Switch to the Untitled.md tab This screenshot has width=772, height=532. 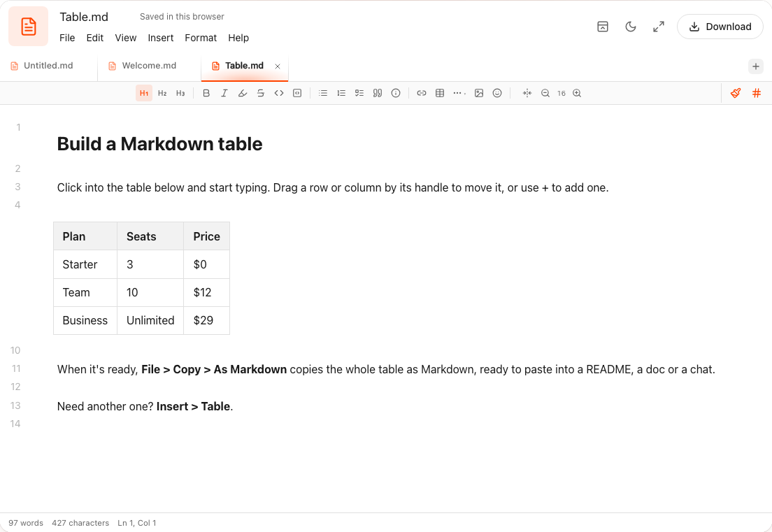coord(48,66)
